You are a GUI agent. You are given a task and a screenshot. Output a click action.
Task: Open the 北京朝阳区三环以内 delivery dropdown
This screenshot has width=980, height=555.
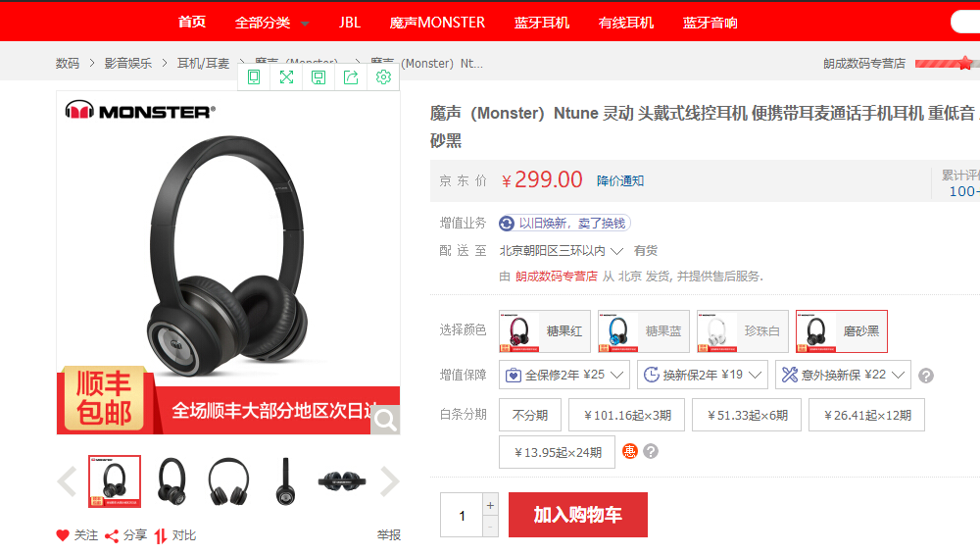coord(561,251)
